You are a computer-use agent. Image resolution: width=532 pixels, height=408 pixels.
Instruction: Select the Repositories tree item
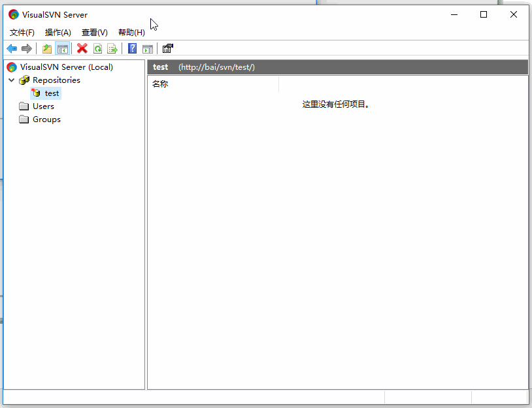pos(56,80)
